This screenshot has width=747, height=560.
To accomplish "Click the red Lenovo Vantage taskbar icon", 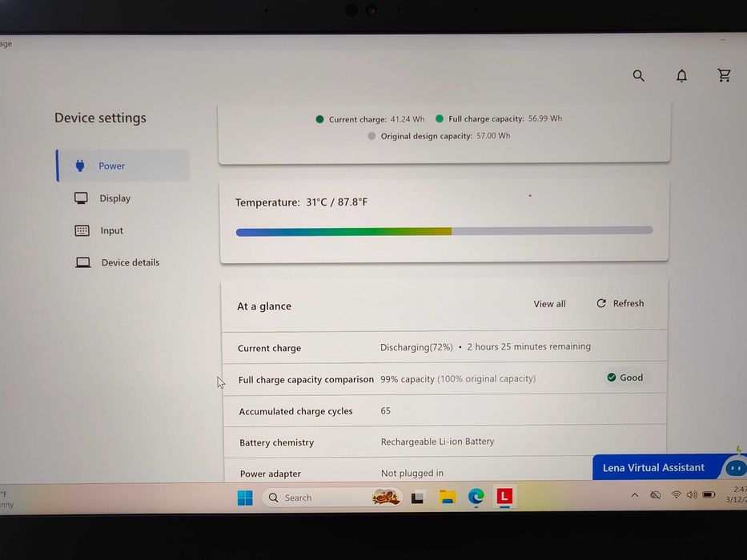I will point(504,496).
